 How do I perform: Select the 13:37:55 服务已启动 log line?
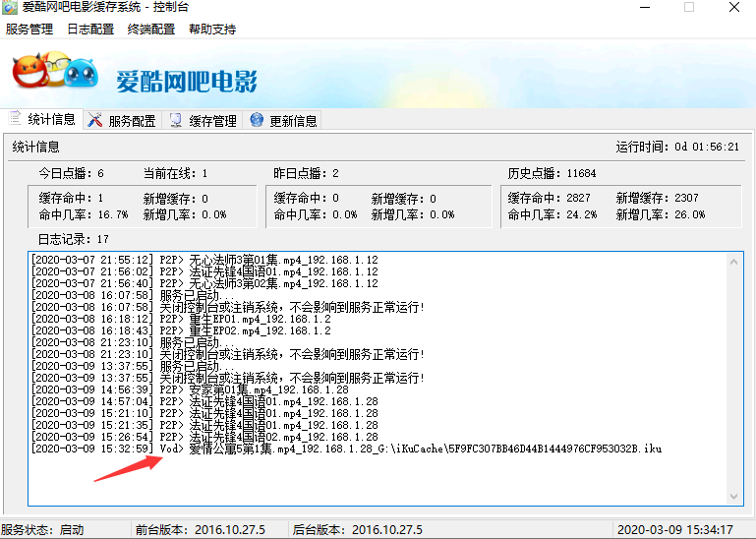133,366
